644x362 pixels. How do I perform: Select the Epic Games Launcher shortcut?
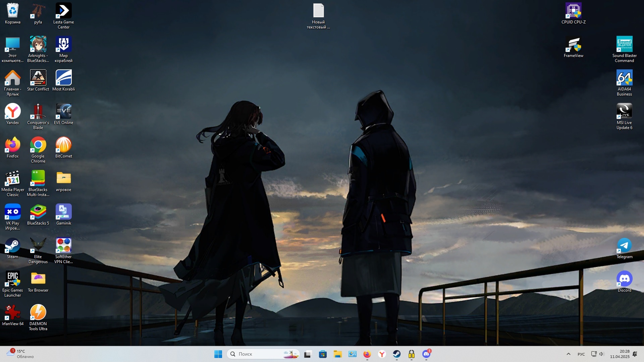(x=13, y=284)
